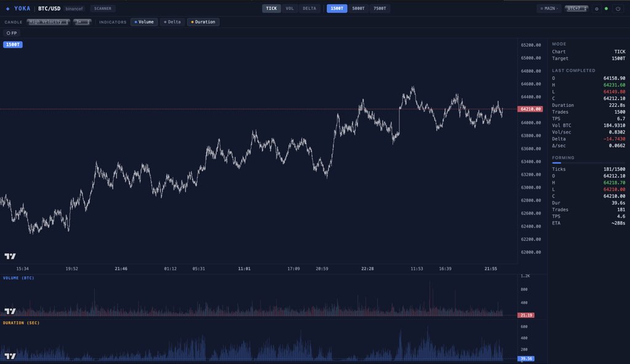
Task: Click the 21:55 time axis label
Action: (490, 269)
